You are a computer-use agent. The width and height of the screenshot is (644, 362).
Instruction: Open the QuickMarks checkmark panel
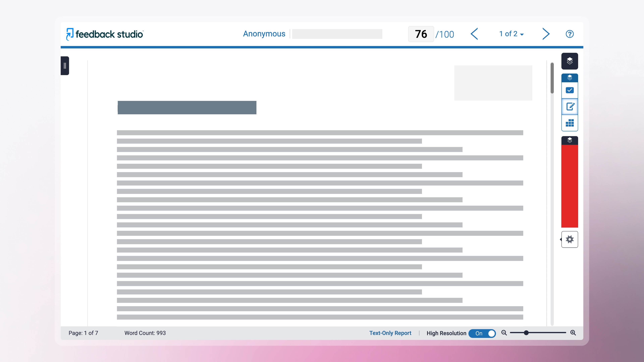pos(570,90)
